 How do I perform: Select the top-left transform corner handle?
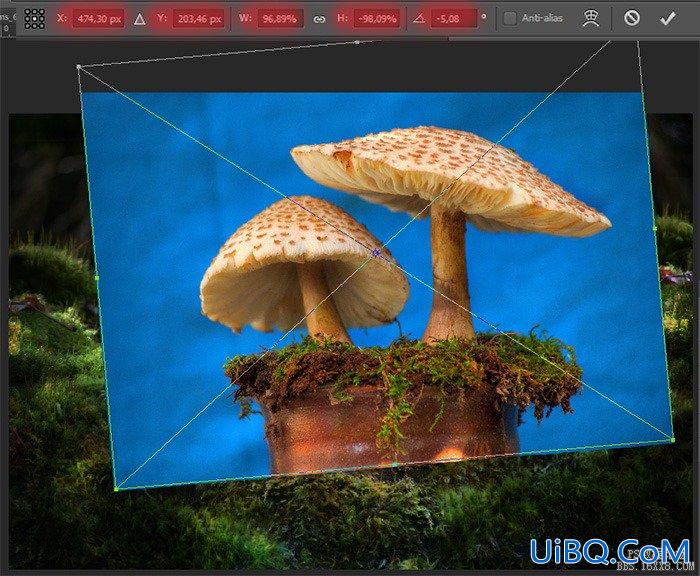[x=79, y=67]
